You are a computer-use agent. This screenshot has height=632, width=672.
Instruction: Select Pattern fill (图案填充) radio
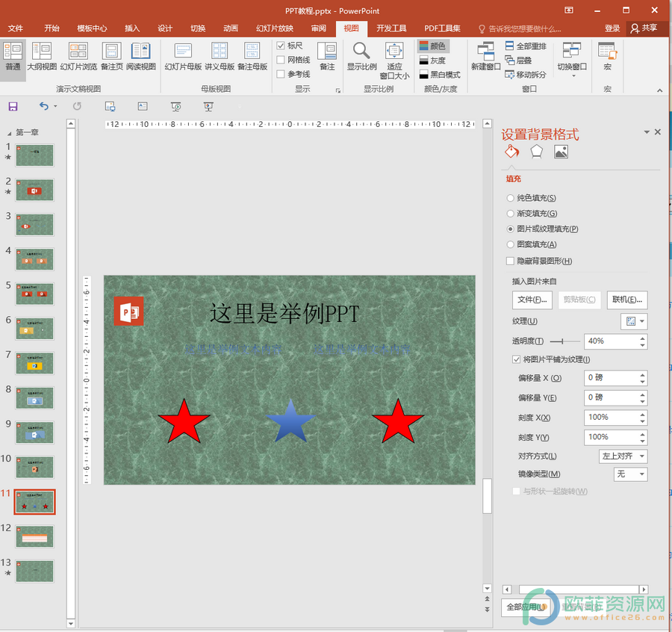[510, 244]
